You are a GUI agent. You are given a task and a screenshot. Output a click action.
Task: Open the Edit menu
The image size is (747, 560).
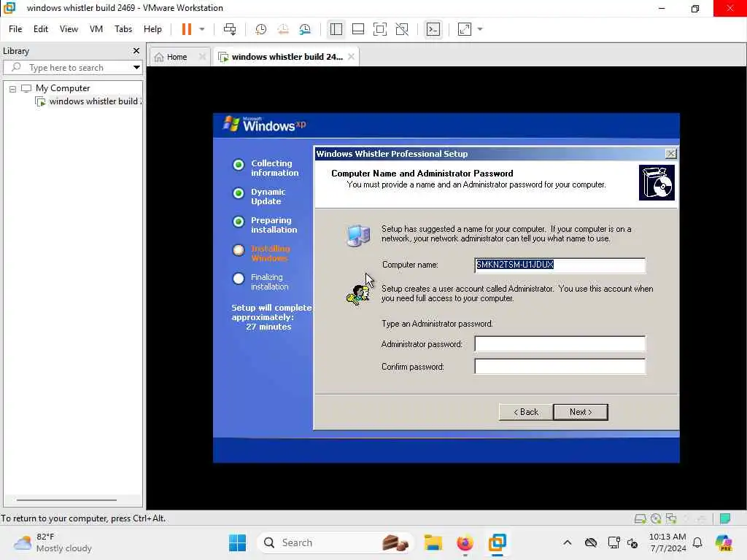pyautogui.click(x=41, y=29)
